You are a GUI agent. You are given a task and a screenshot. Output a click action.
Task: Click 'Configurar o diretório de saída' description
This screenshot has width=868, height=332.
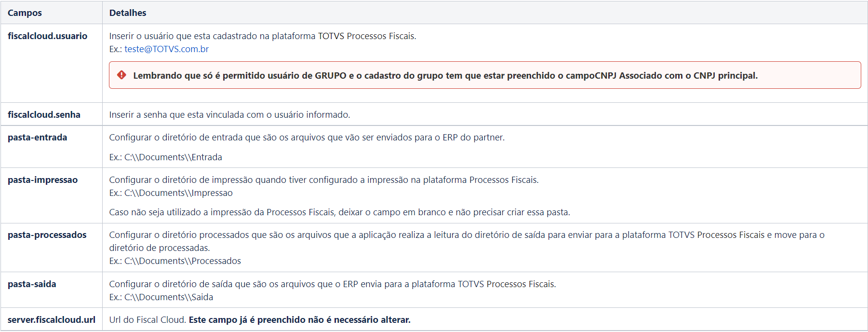pyautogui.click(x=333, y=284)
